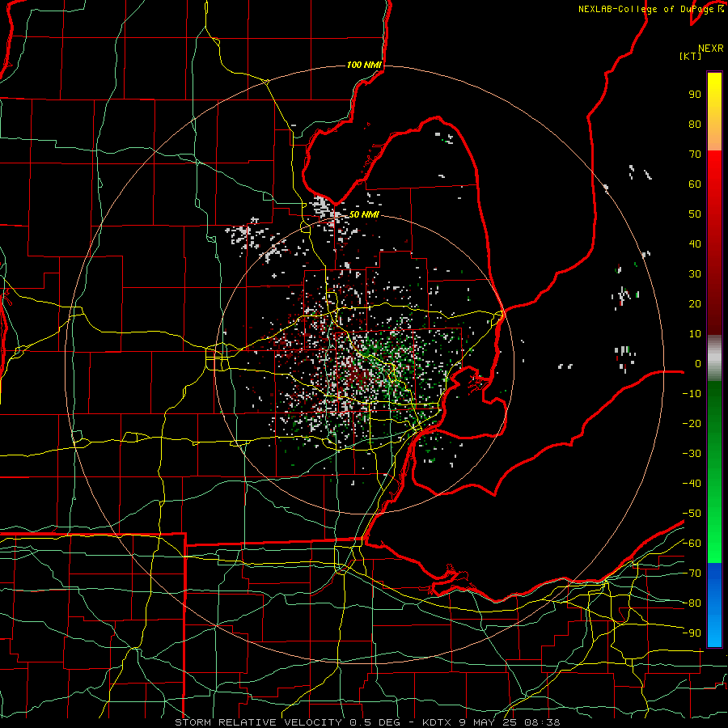Click the 0 value on the velocity scale
Screen dimensions: 728x728
[x=698, y=363]
